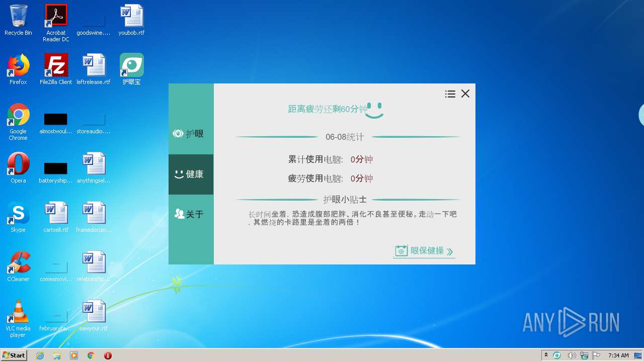
Task: Launch Opera browser shortcut
Action: click(18, 168)
